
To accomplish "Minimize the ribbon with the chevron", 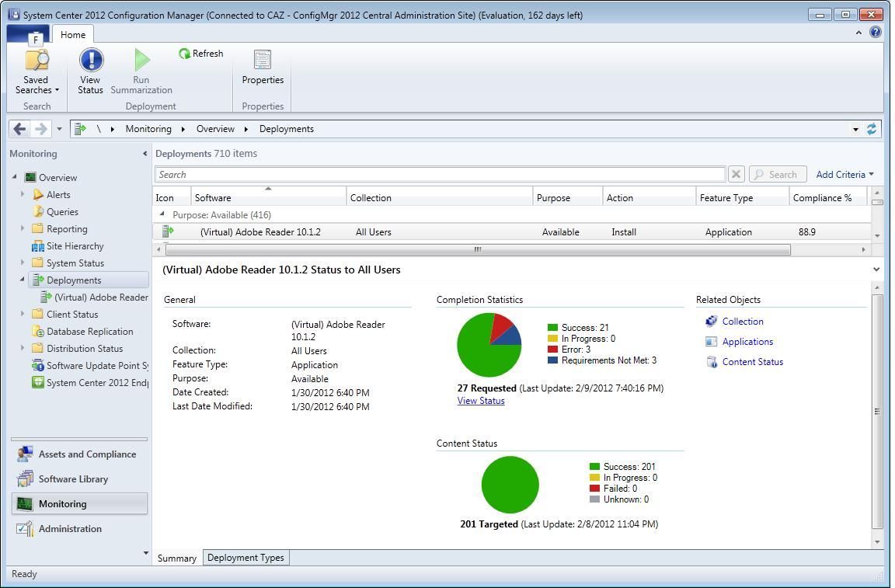I will click(x=858, y=33).
